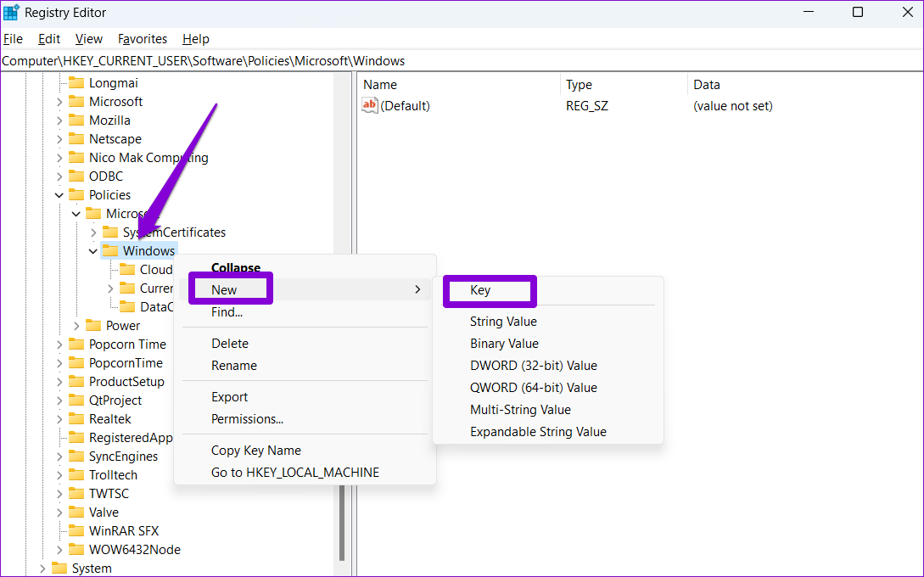Viewport: 924px width, 577px height.
Task: Select the TWTSC tree item
Action: pos(109,494)
